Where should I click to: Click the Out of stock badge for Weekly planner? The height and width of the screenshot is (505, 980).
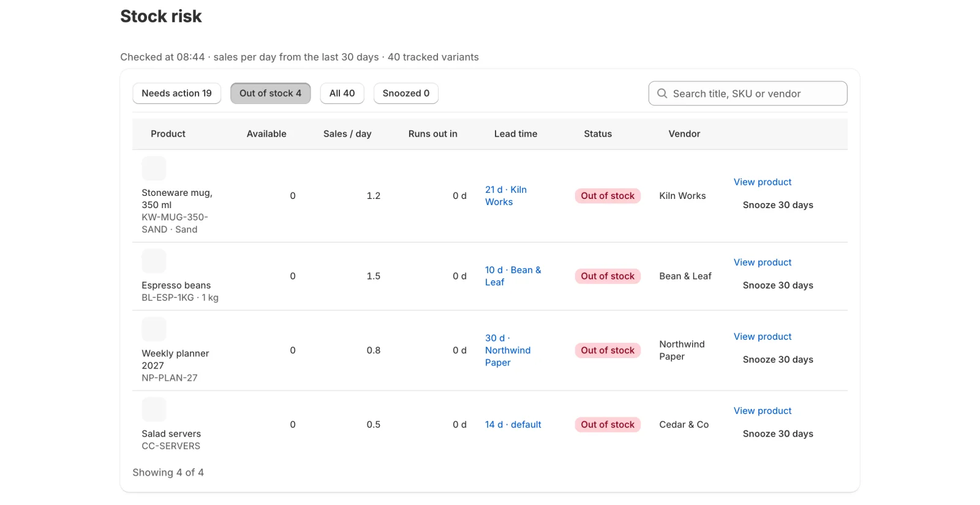[608, 350]
